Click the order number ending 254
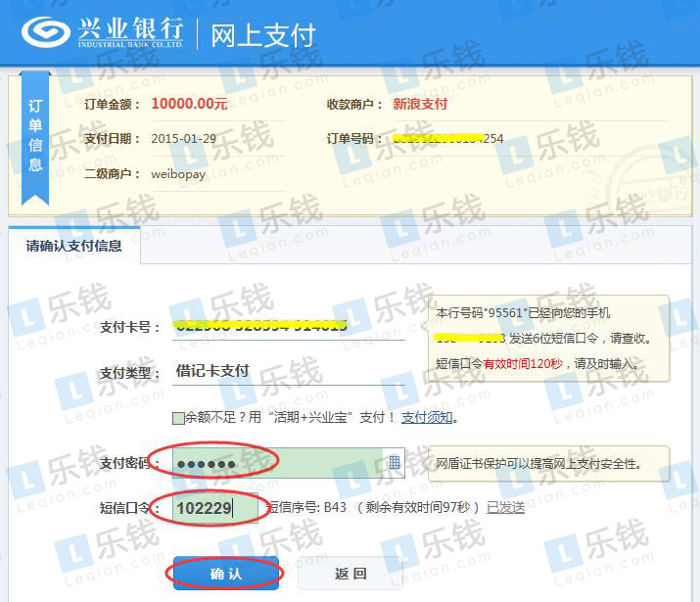The image size is (700, 602). [x=447, y=138]
